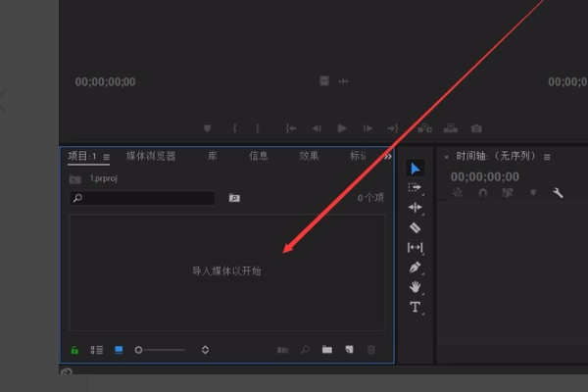Switch to the 效果 tab
Viewport: 588px width, 392px height.
[309, 156]
